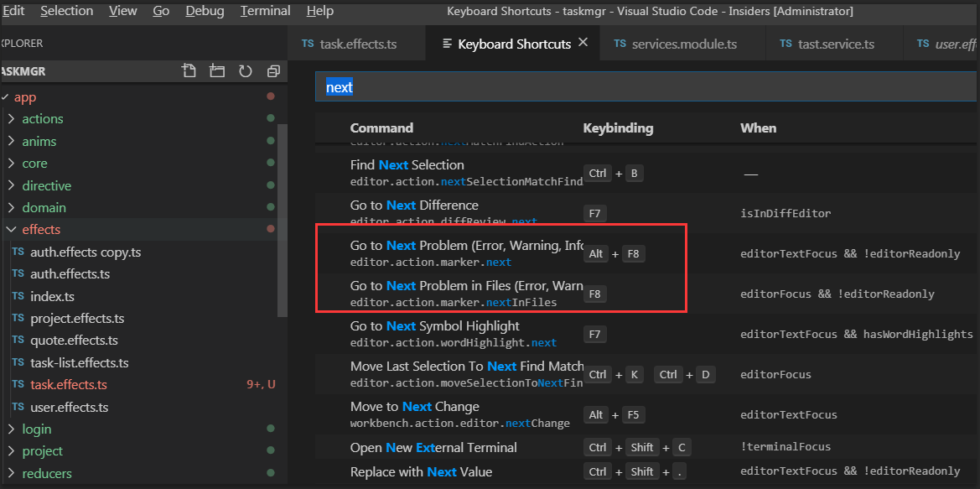The image size is (980, 489).
Task: Click the Command column header
Action: coord(381,127)
